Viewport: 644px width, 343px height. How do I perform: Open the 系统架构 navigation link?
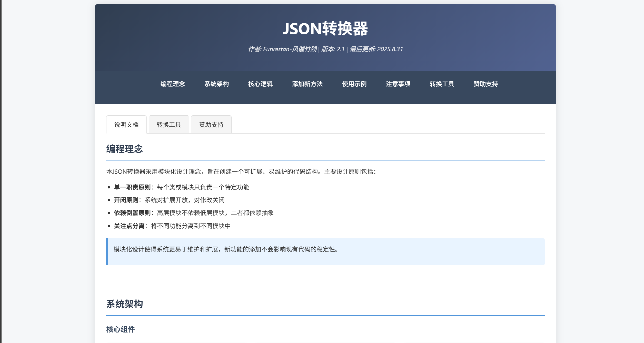pos(217,84)
